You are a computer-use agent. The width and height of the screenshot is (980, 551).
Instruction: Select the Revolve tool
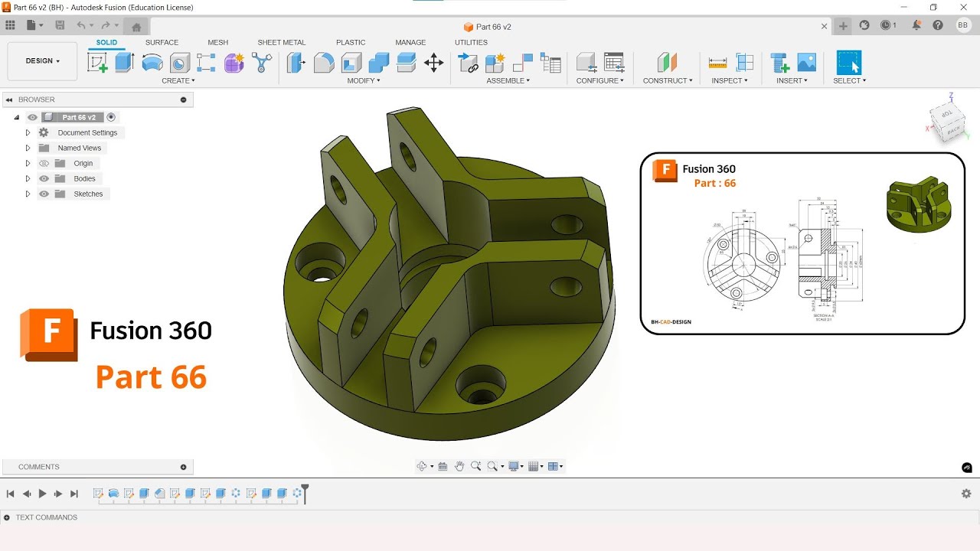152,63
